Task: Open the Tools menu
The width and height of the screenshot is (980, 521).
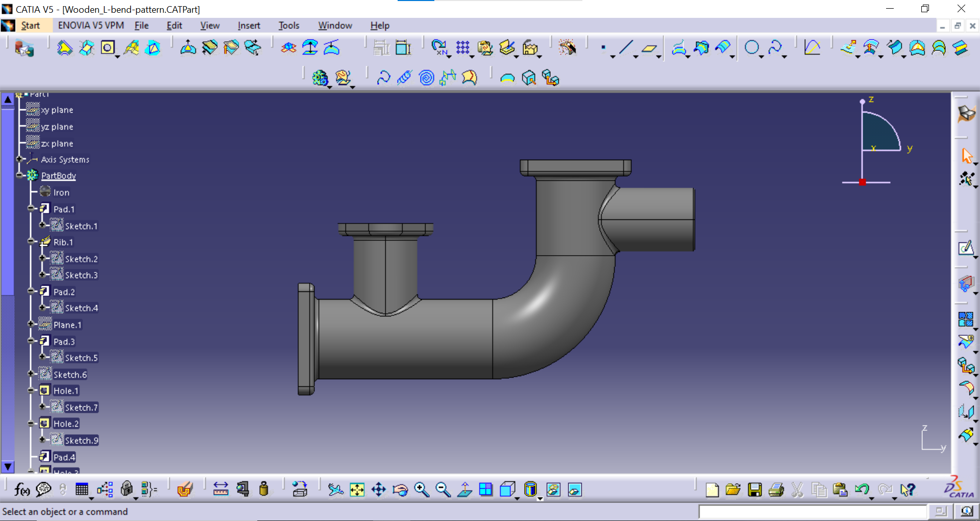Action: (x=289, y=26)
